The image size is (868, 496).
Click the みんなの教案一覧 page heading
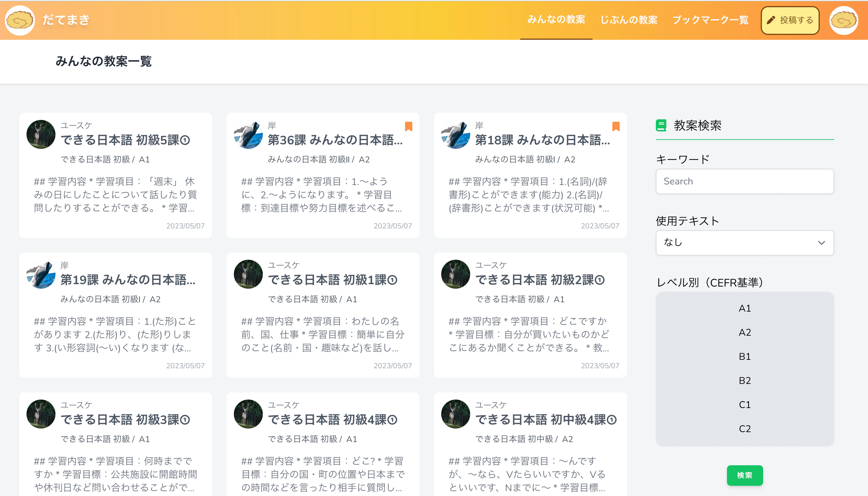point(104,61)
